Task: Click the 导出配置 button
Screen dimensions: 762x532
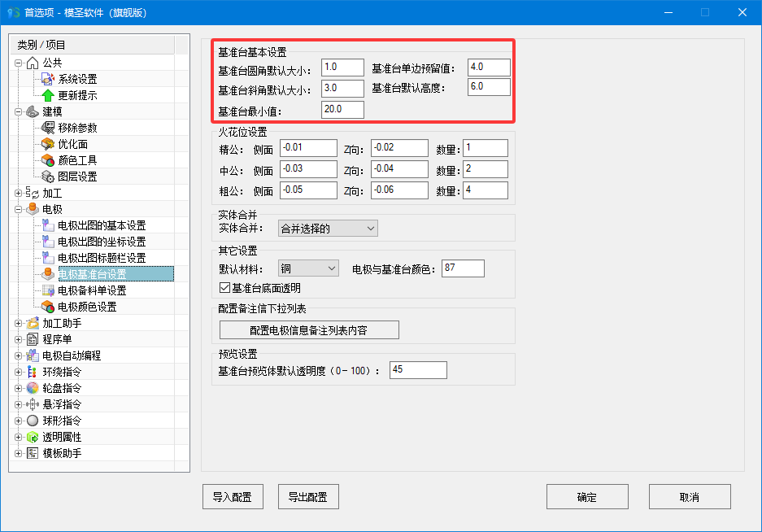Action: (308, 496)
